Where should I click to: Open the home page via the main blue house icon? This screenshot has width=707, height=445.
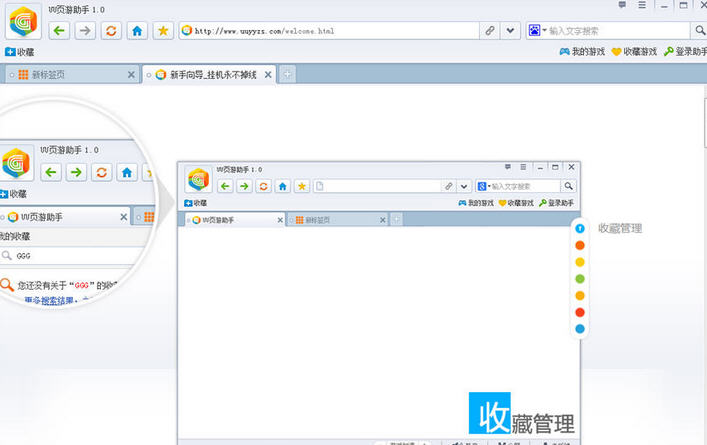(x=137, y=31)
